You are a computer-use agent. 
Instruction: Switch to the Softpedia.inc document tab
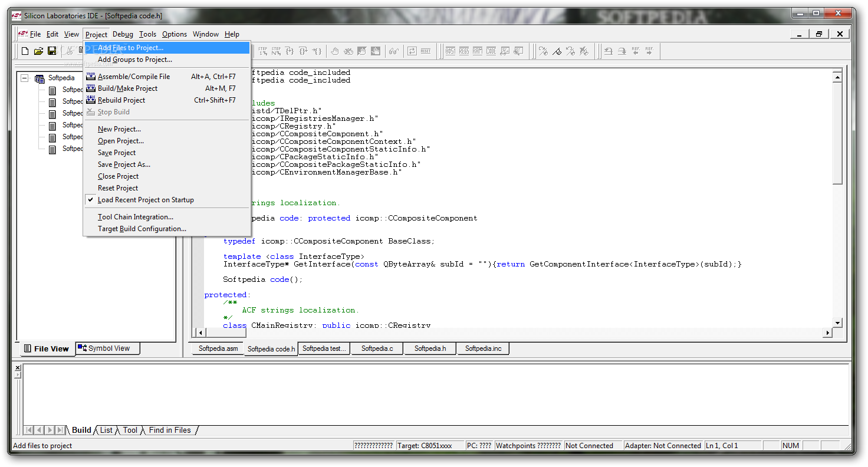pyautogui.click(x=483, y=348)
